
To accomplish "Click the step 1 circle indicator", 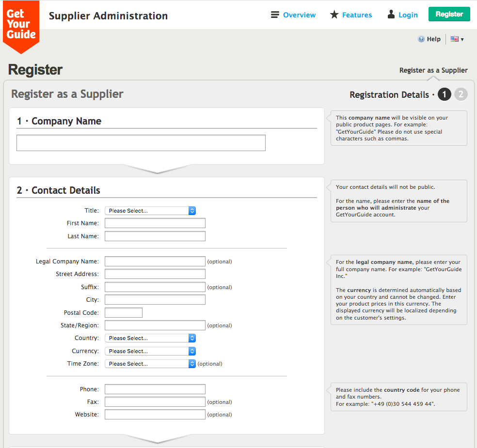I will pyautogui.click(x=445, y=94).
